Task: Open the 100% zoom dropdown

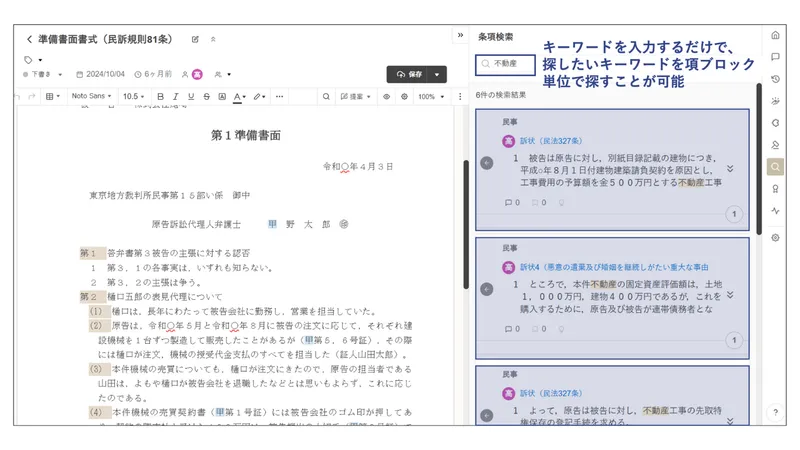Action: tap(431, 96)
